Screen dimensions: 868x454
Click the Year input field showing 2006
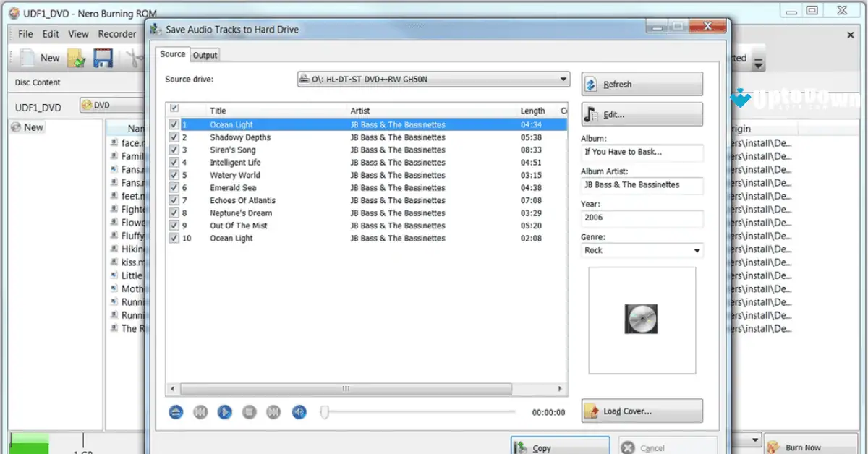coord(641,218)
